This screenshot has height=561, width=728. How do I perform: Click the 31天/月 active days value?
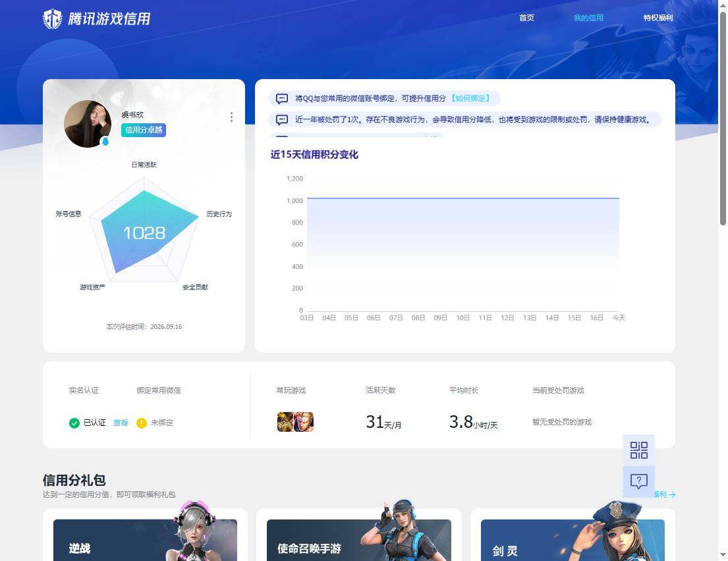coord(383,422)
